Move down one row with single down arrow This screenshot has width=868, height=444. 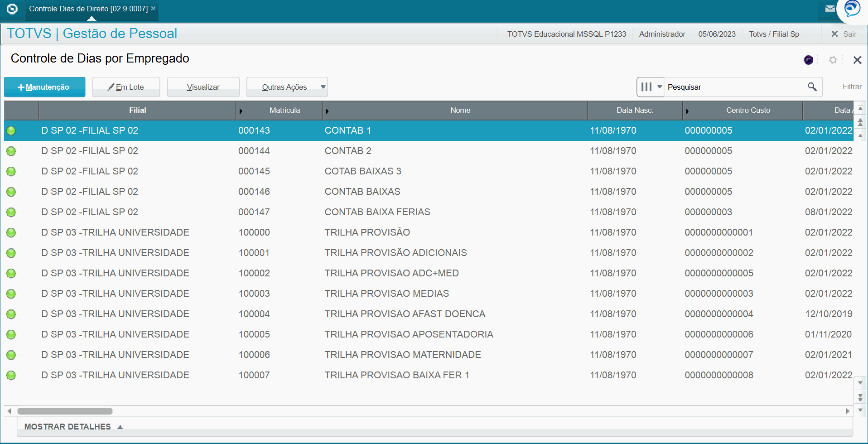(860, 383)
